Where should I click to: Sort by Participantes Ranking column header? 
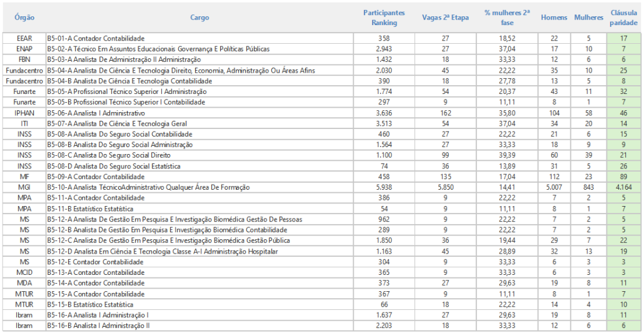384,18
